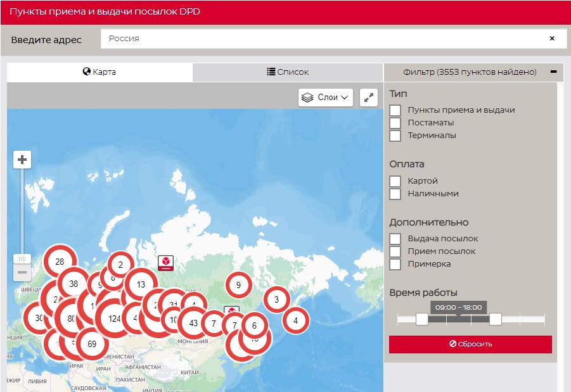Screen dimensions: 571x392
Task: Click the header Пункты приема и выдачи посылок DPD
Action: (105, 11)
